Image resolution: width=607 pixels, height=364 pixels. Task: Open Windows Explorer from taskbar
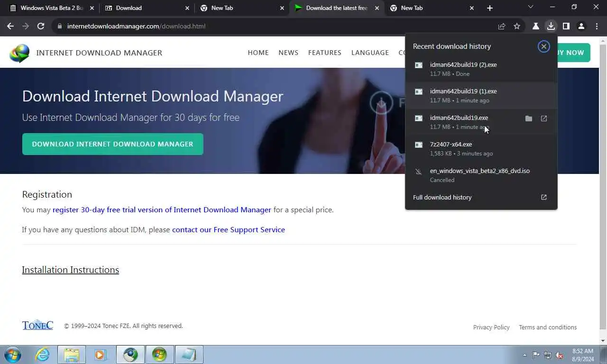(72, 355)
